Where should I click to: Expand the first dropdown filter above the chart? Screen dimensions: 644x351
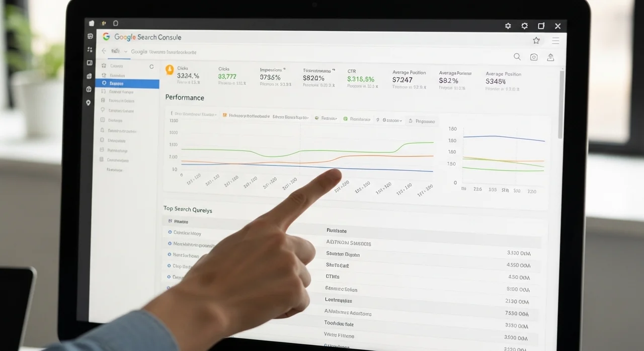point(194,114)
